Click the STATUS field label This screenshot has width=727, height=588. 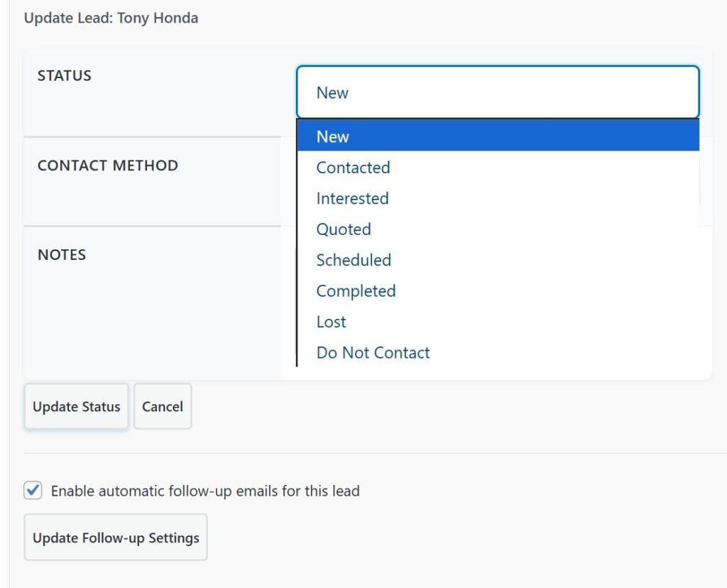[65, 75]
